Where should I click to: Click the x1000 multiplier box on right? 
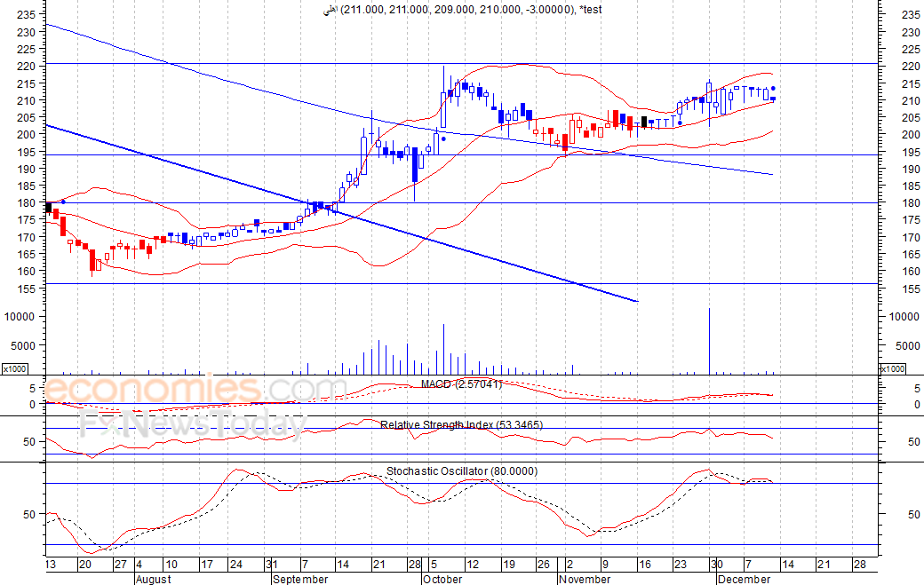pyautogui.click(x=892, y=369)
